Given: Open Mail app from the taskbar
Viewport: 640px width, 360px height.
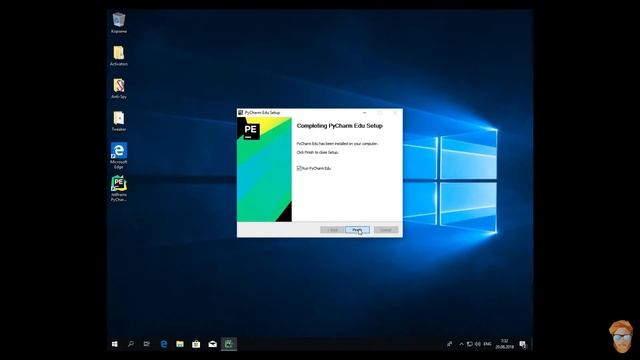Looking at the screenshot, I should click(x=212, y=344).
